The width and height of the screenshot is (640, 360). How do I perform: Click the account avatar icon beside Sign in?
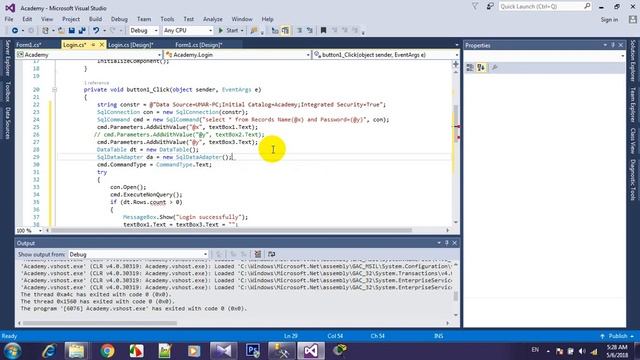(x=633, y=19)
